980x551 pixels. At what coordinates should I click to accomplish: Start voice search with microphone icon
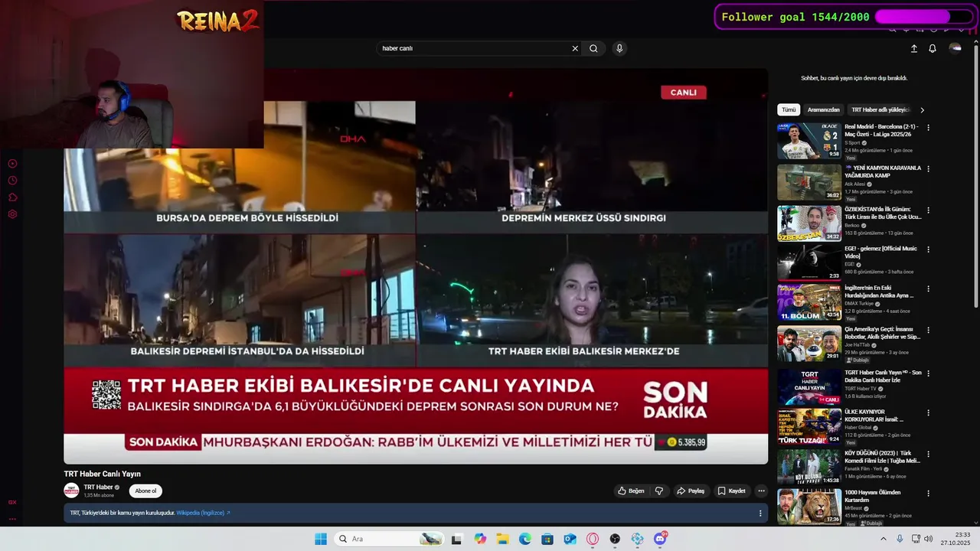(x=619, y=48)
